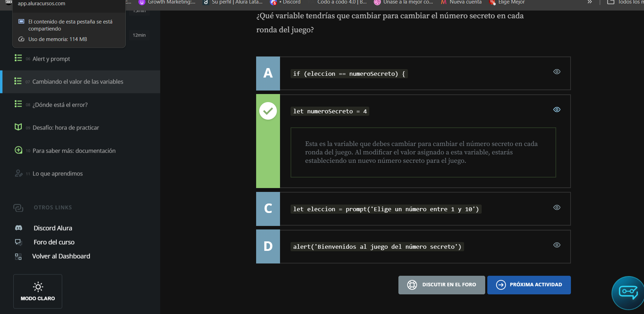Click the person icon for 'Lo que aprendimos'

click(x=19, y=173)
